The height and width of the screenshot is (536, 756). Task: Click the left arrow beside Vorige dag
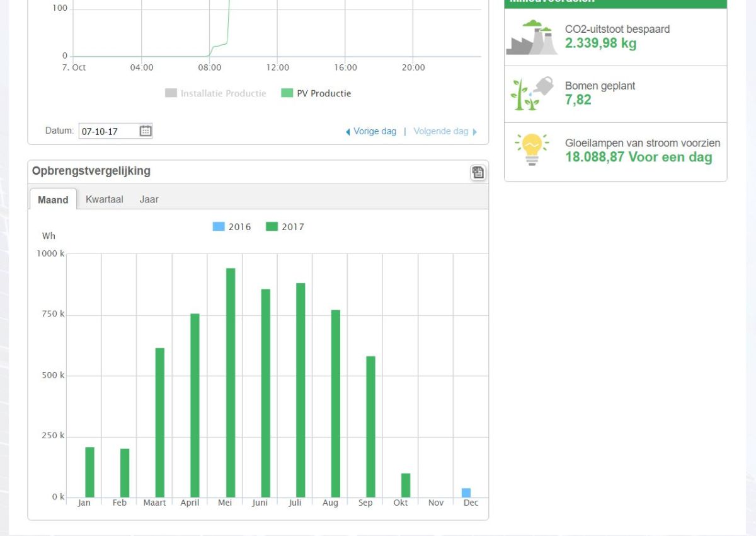click(x=348, y=132)
